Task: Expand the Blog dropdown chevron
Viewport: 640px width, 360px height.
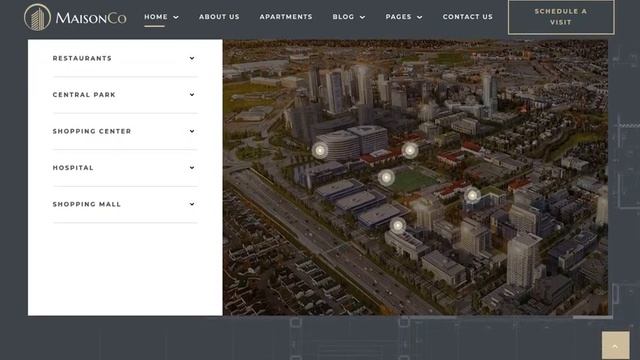Action: [x=362, y=17]
